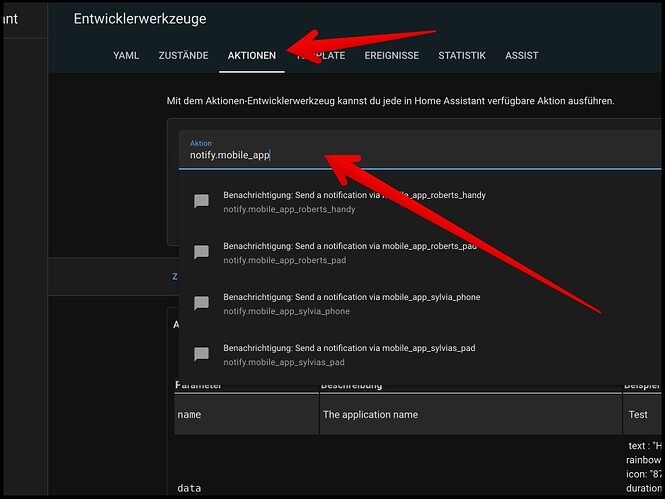665x499 pixels.
Task: Open the ASSIST tab
Action: 522,56
